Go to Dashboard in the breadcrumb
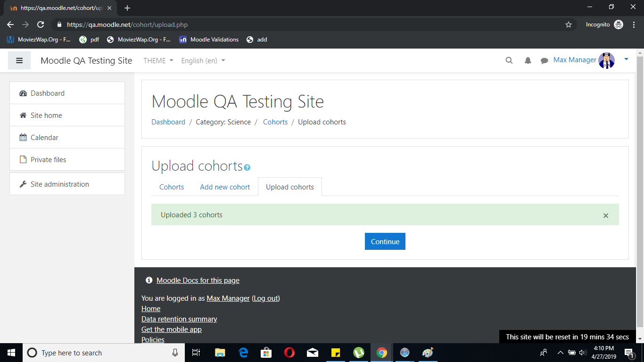644x362 pixels. tap(168, 122)
